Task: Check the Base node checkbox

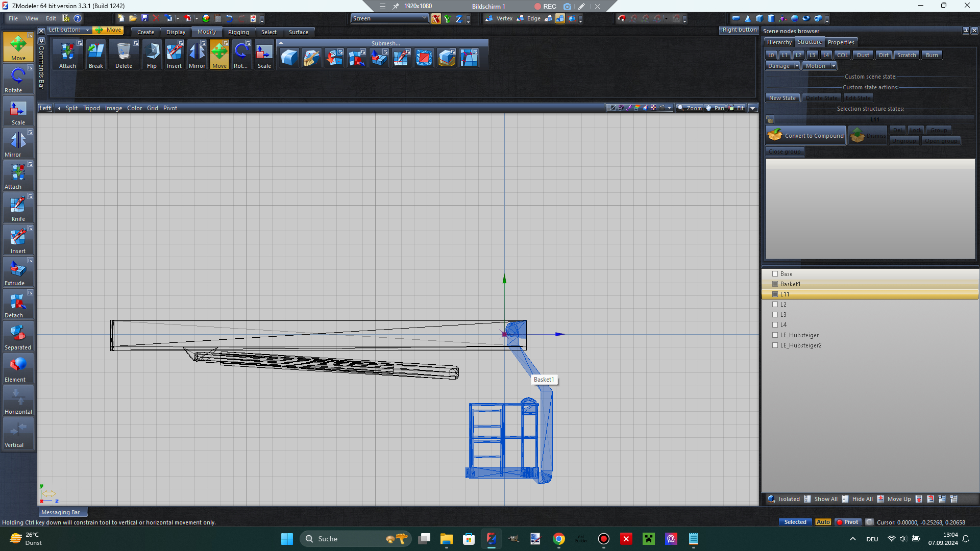Action: pyautogui.click(x=775, y=274)
